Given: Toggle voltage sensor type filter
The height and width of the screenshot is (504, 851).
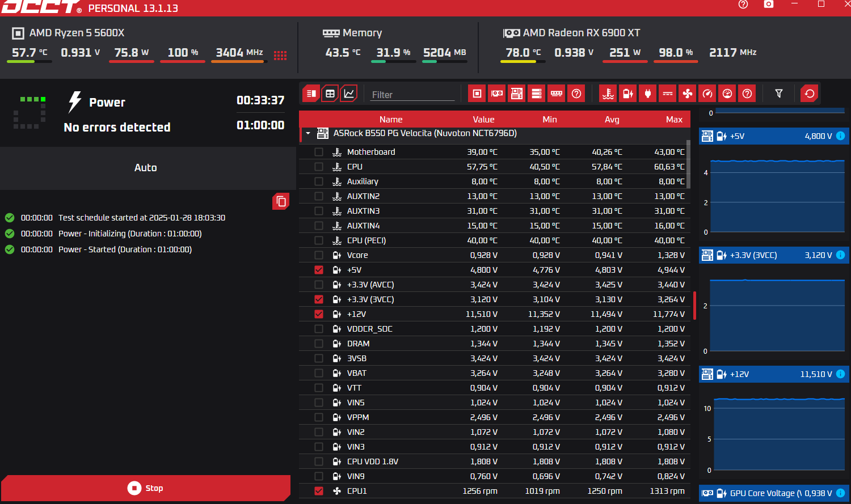Looking at the screenshot, I should [628, 94].
